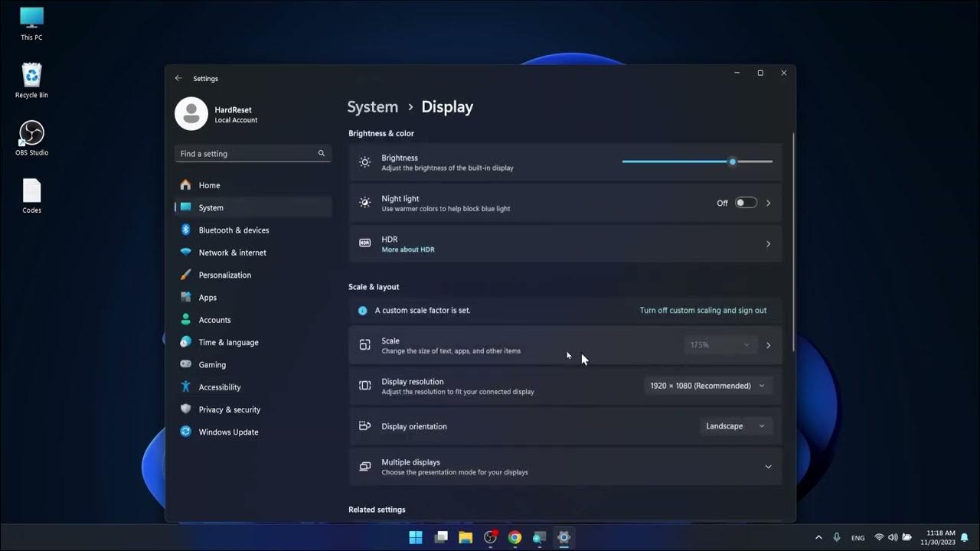Open OBS Studio desktop shortcut
This screenshot has width=980, height=551.
click(31, 134)
